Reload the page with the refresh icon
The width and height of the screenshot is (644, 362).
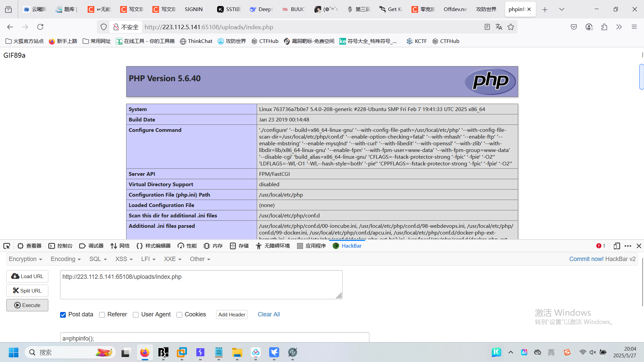tap(40, 27)
